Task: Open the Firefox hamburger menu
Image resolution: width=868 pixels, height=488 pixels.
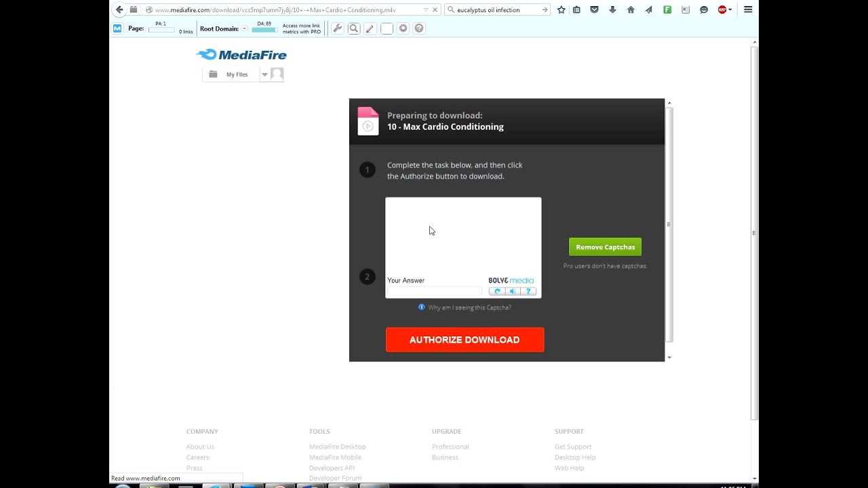Action: [748, 10]
